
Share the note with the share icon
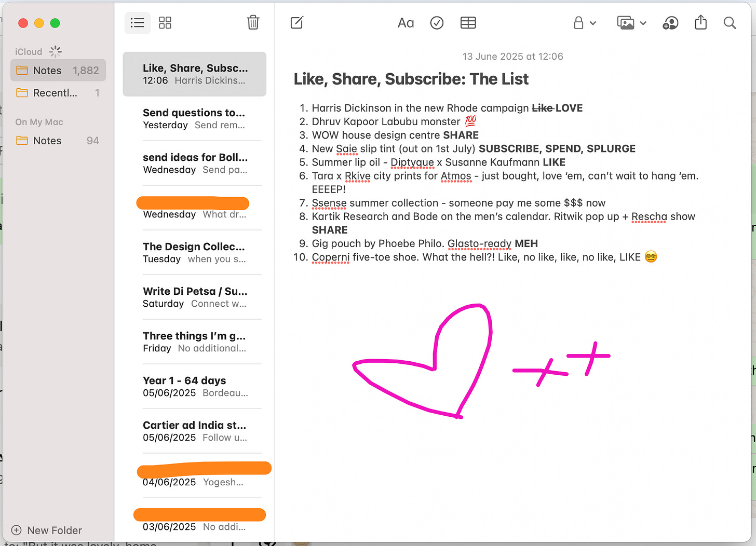pos(701,22)
